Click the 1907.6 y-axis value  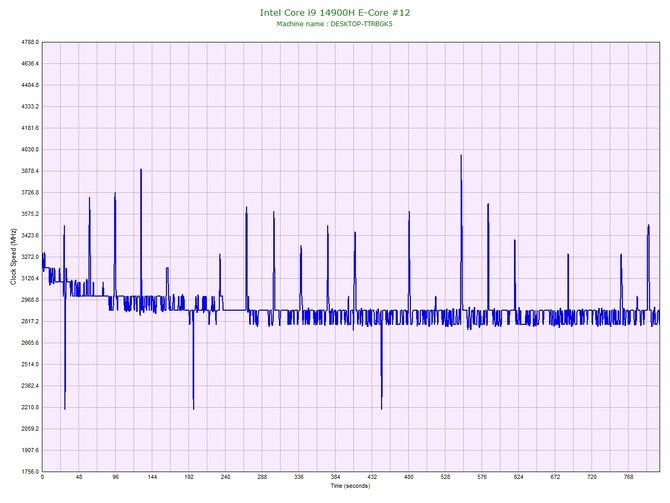[x=30, y=450]
